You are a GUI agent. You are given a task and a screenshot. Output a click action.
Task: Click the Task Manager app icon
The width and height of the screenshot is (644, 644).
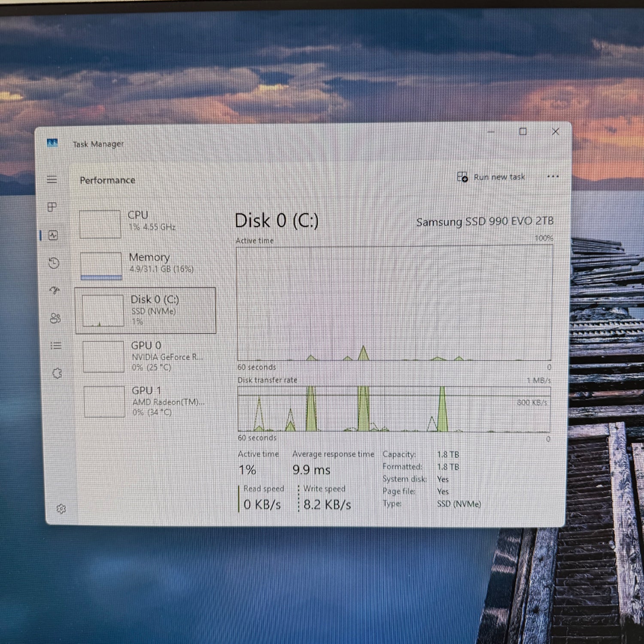pos(52,143)
